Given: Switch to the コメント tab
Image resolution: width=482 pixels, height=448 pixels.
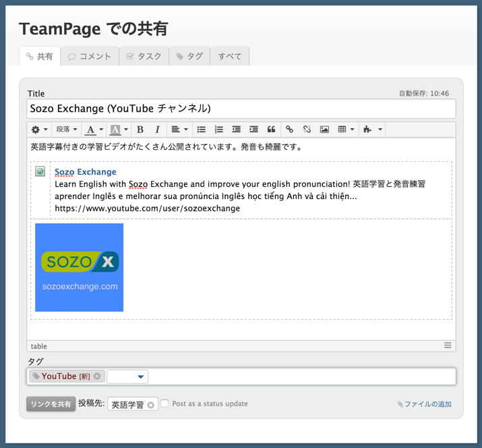Looking at the screenshot, I should click(x=90, y=56).
